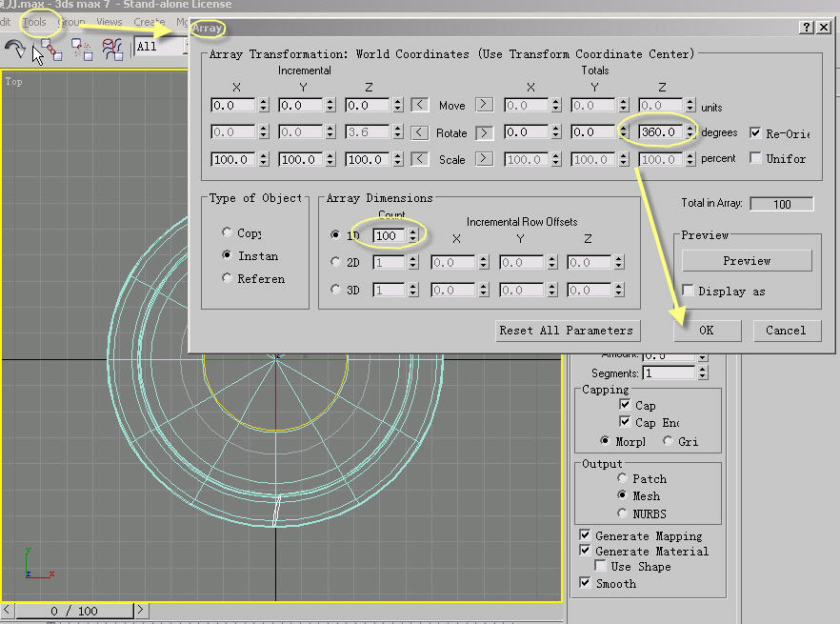
Task: Adjust the 3D Count spinner arrows
Action: 412,290
